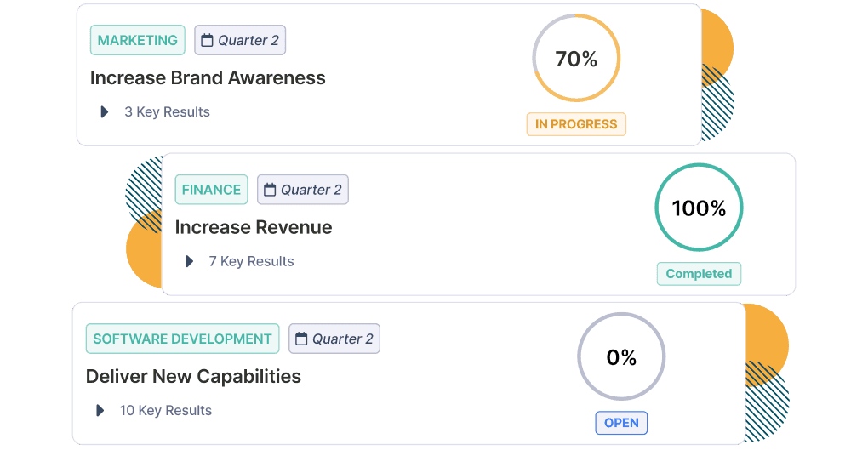Click the 100% progress circle
This screenshot has width=868, height=473.
(699, 208)
